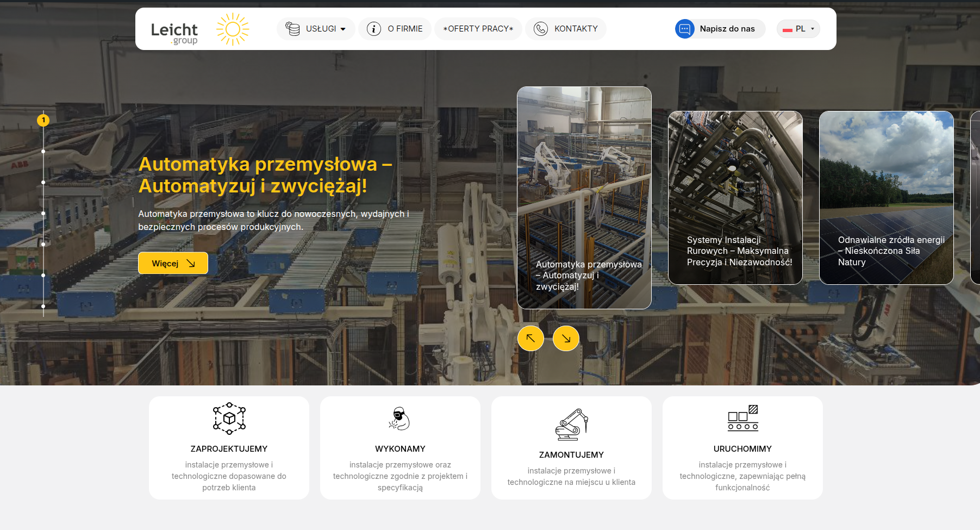Open the *OFERTY PRACY* menu item

[x=478, y=29]
